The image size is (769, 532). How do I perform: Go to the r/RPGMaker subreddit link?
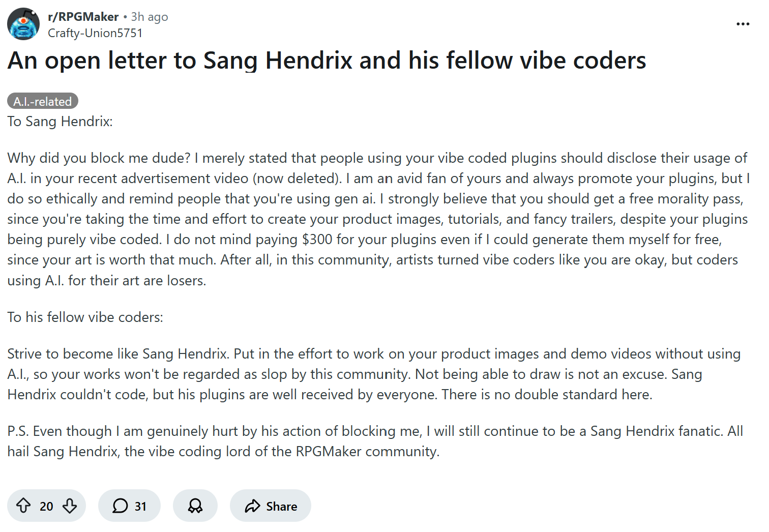[x=83, y=17]
